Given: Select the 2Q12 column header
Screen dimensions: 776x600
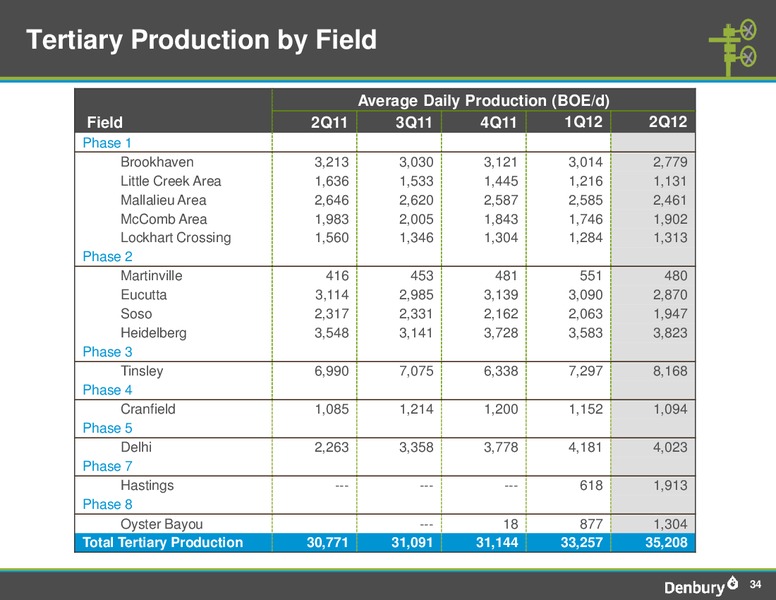Looking at the screenshot, I should [668, 122].
